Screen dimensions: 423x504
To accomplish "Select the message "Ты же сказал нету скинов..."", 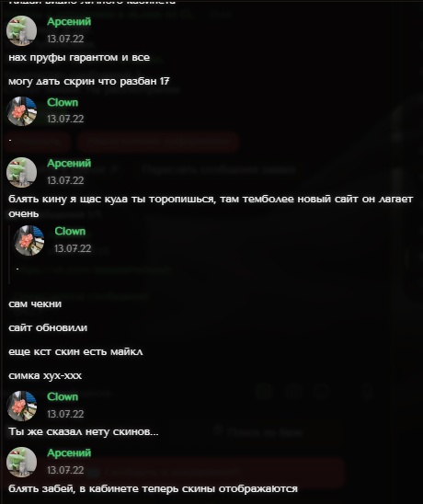I will click(84, 431).
